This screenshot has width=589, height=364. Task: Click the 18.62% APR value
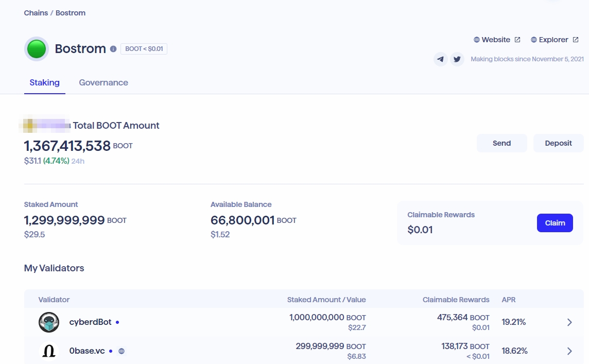pos(514,351)
